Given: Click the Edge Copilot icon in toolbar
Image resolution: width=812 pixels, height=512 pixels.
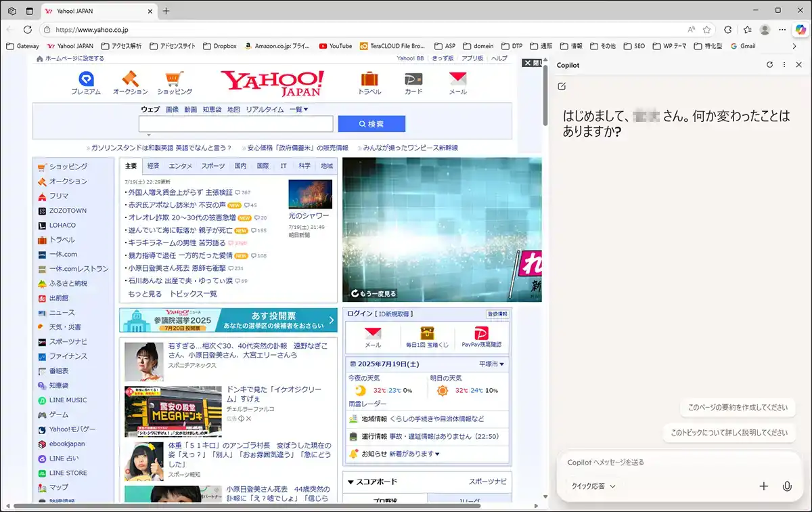Looking at the screenshot, I should pyautogui.click(x=800, y=29).
